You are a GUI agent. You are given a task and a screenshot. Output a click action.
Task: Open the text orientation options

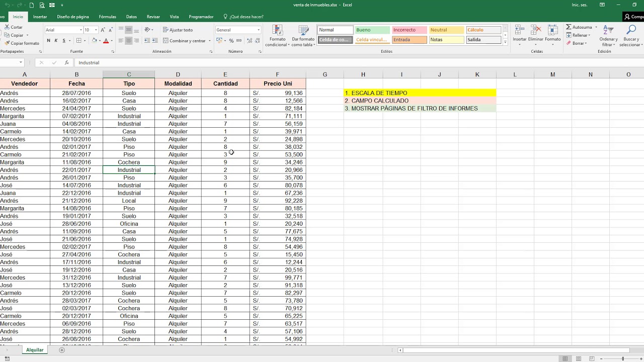(x=148, y=30)
